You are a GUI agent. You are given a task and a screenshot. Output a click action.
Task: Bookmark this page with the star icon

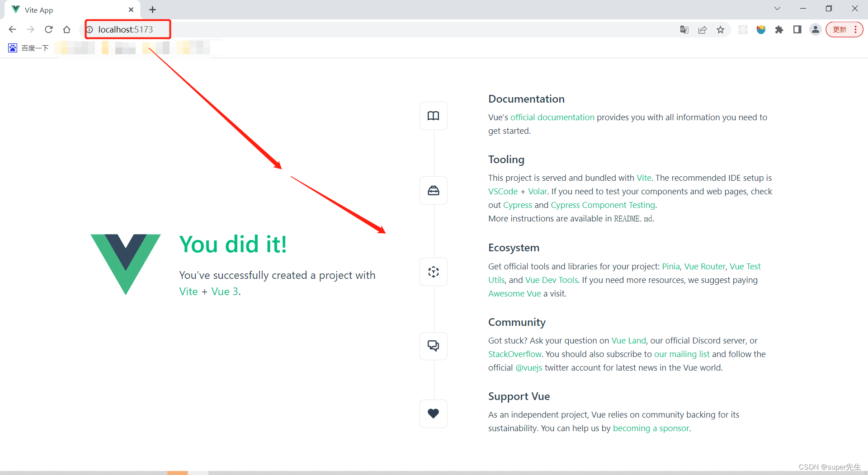tap(720, 30)
